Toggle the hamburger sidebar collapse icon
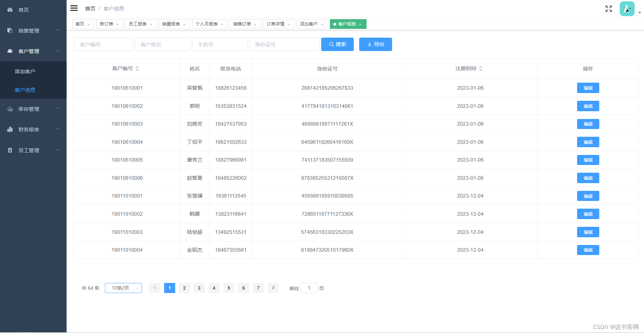The height and width of the screenshot is (333, 644). pos(74,8)
